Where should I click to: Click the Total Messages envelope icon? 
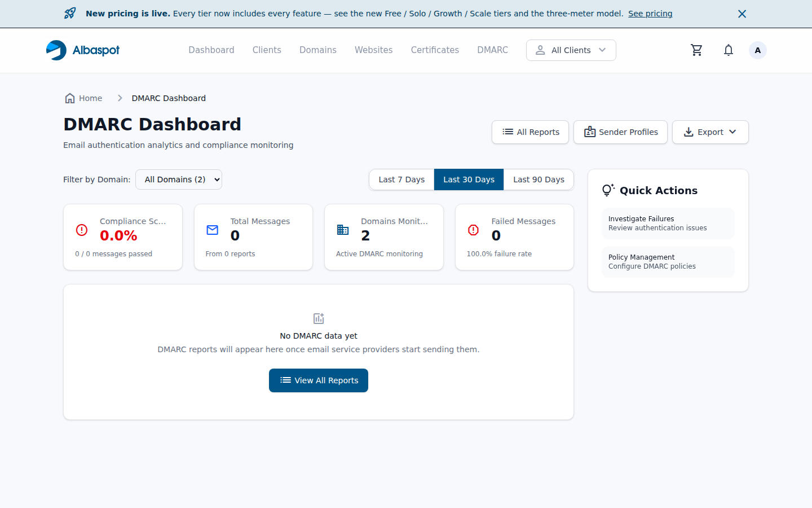213,230
